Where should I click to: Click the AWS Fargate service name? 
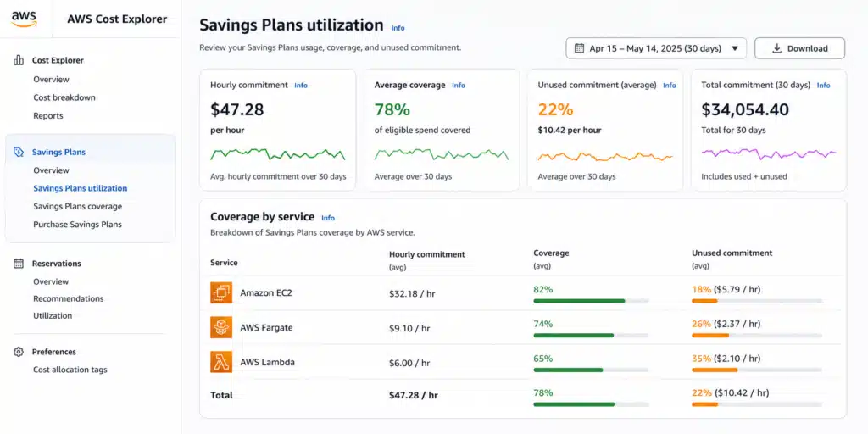click(x=266, y=327)
